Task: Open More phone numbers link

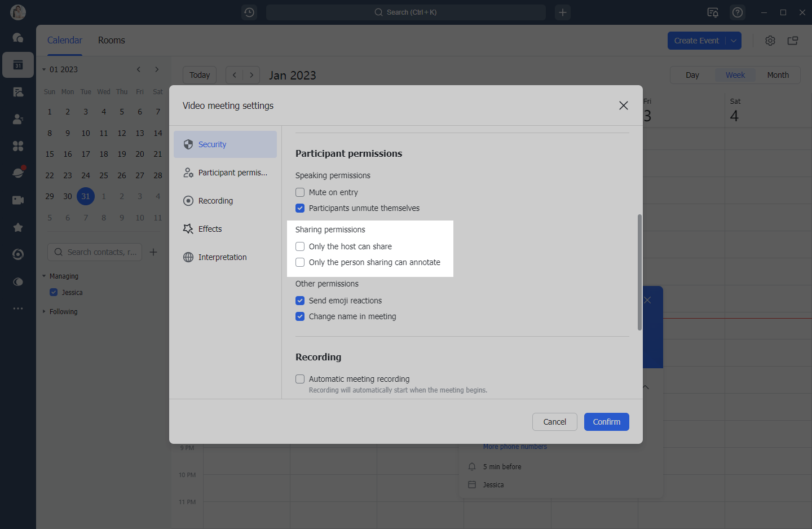Action: pos(514,446)
